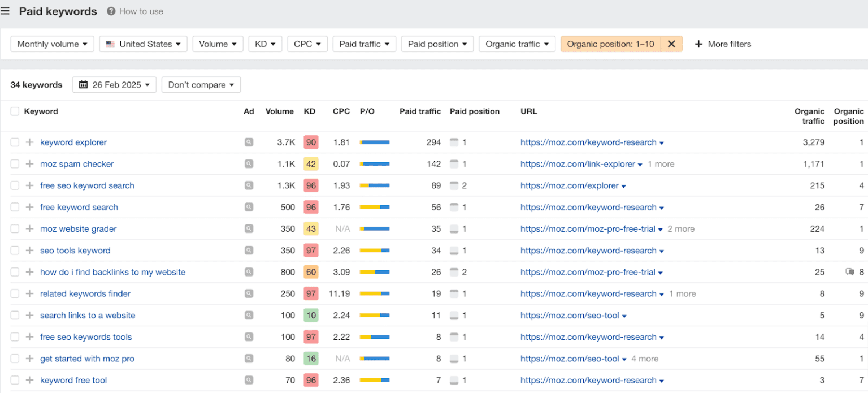Image resolution: width=868 pixels, height=393 pixels.
Task: Expand the 26 Feb 2025 date picker
Action: click(115, 85)
